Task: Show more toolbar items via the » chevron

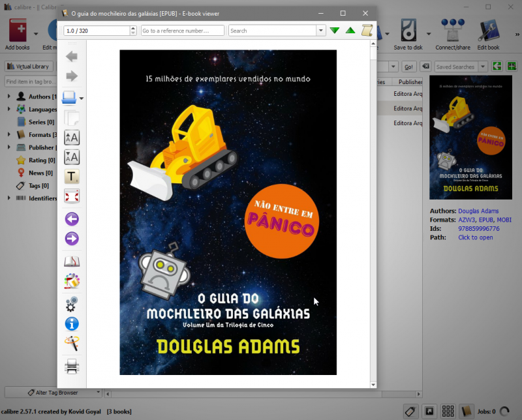Action: (x=517, y=34)
